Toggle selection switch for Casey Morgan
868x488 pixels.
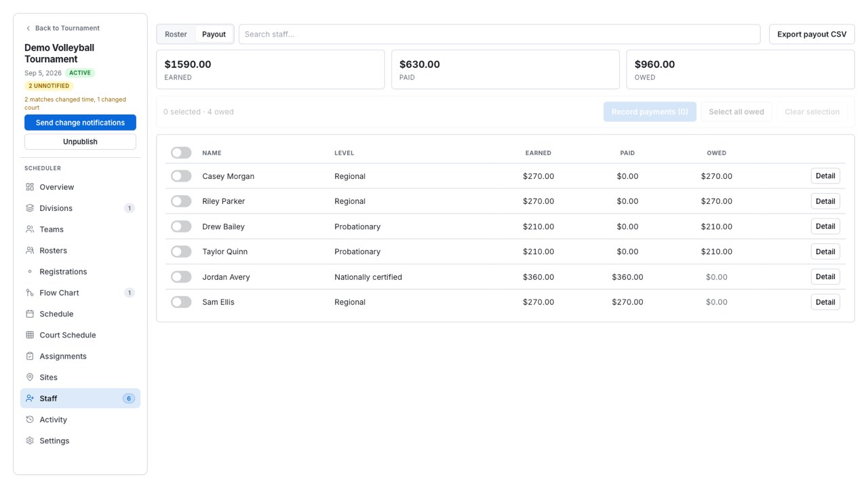(x=181, y=176)
